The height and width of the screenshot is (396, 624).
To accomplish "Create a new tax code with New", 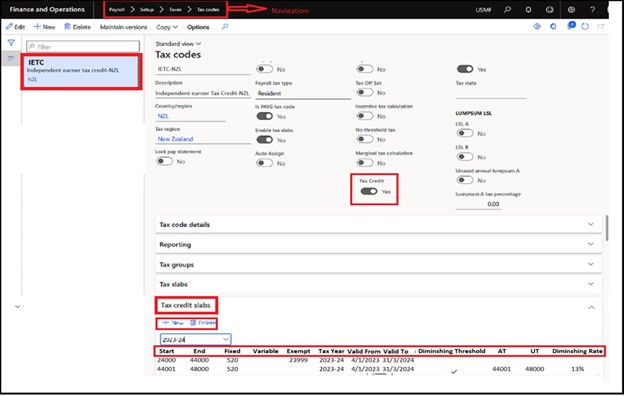I will pos(45,27).
